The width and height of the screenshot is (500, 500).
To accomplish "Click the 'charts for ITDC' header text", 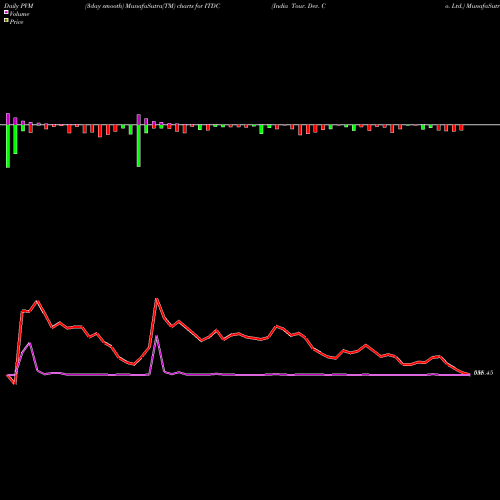I will tap(198, 6).
